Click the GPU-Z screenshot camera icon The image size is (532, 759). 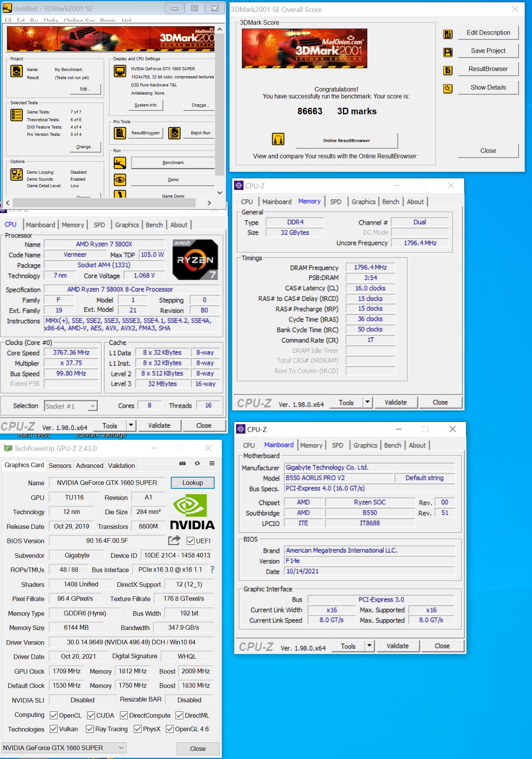pos(182,463)
